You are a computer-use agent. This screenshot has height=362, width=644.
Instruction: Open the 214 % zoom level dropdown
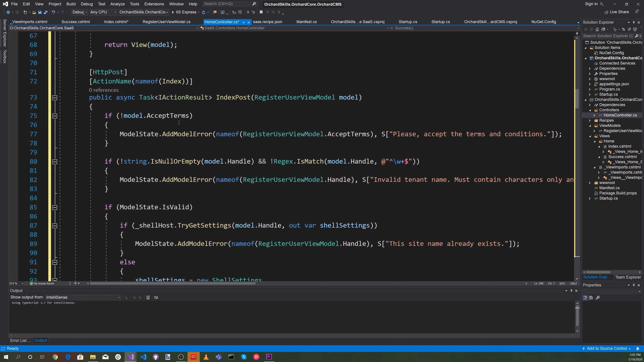(x=16, y=283)
